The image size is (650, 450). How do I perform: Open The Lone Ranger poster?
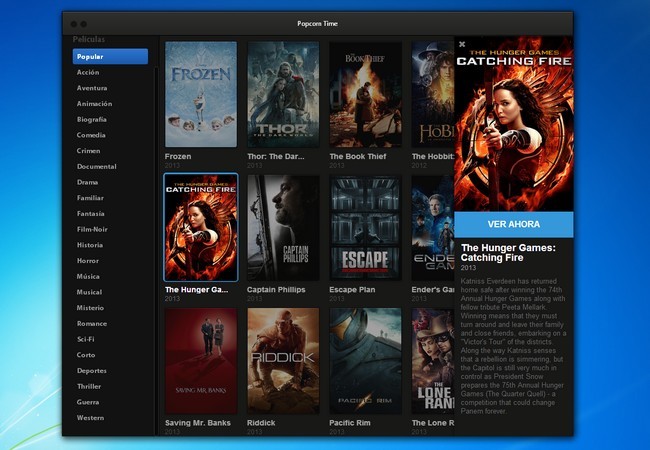pos(433,361)
